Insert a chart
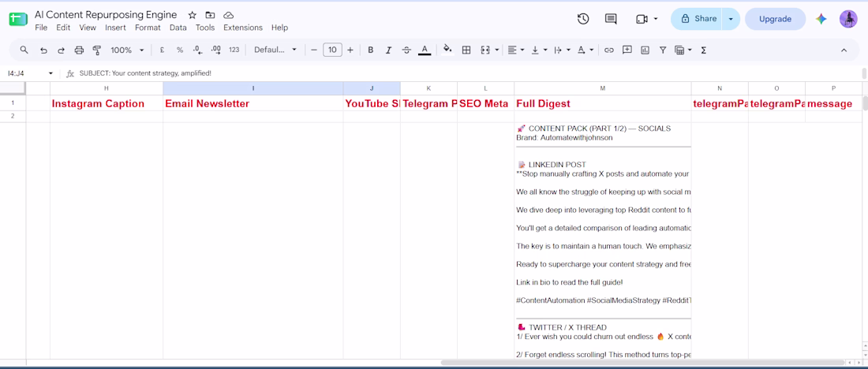The image size is (868, 369). [645, 50]
